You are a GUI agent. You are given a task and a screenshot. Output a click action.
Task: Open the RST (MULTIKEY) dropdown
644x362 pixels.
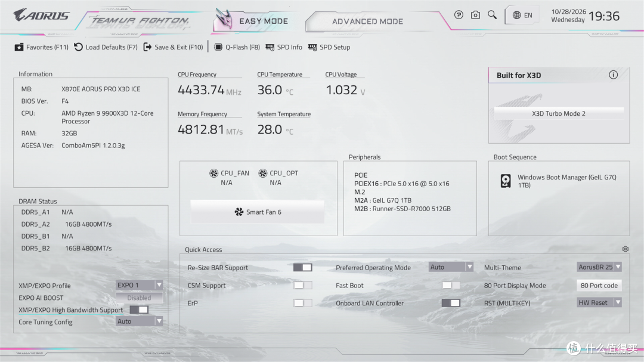(599, 303)
